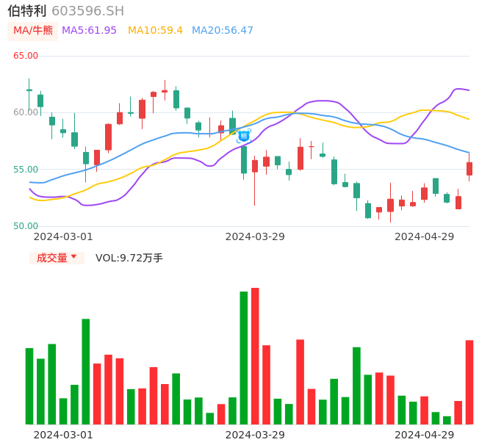The width and height of the screenshot is (504, 445).
Task: Click the blue event marker on the chart
Action: pyautogui.click(x=244, y=136)
